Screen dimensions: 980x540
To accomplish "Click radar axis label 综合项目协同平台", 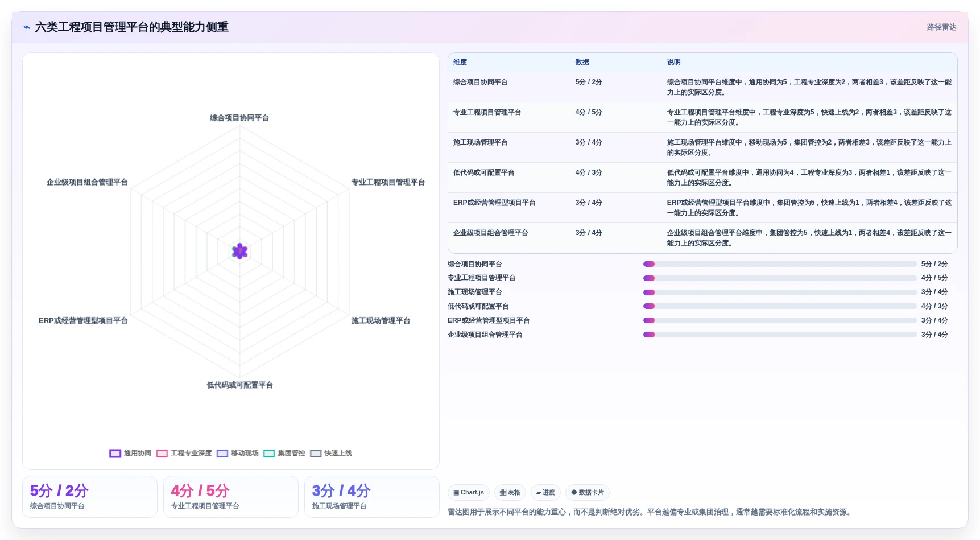I will pyautogui.click(x=239, y=118).
